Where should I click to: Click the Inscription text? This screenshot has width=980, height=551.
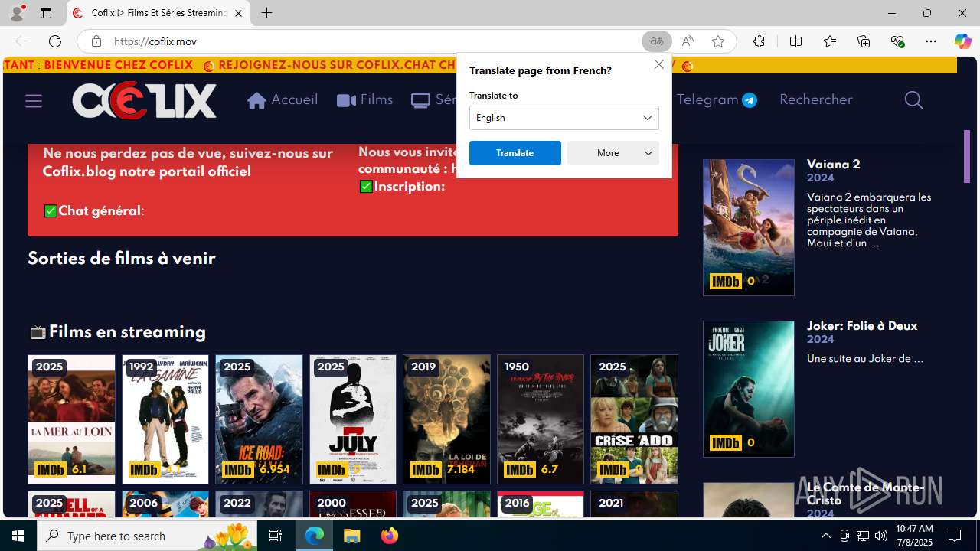point(409,187)
